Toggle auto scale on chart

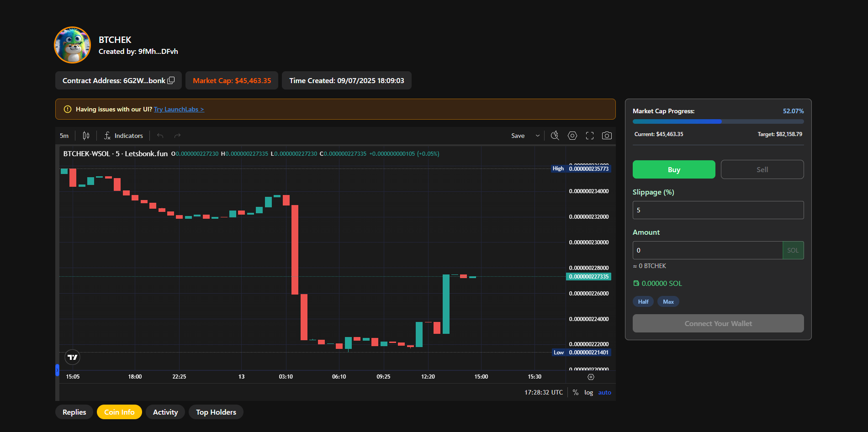point(604,392)
